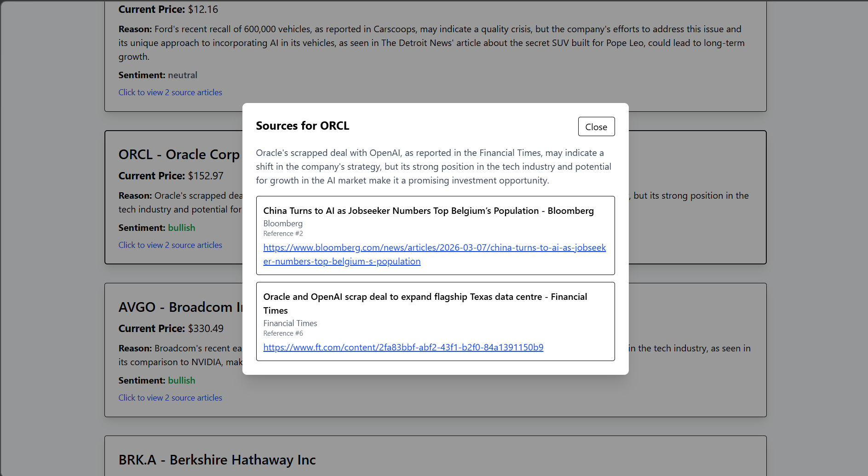This screenshot has width=868, height=476.
Task: Open the Bloomberg article URL link
Action: (434, 254)
